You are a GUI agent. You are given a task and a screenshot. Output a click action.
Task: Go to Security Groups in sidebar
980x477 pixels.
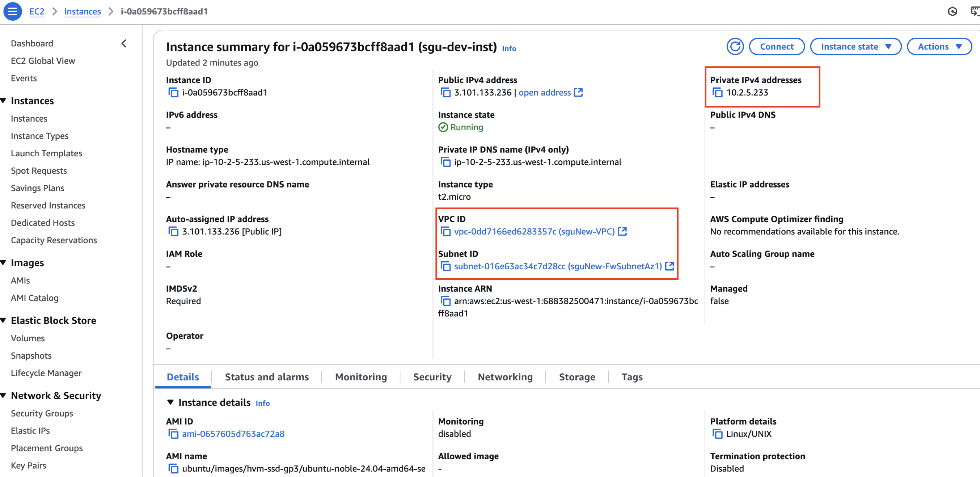(42, 413)
